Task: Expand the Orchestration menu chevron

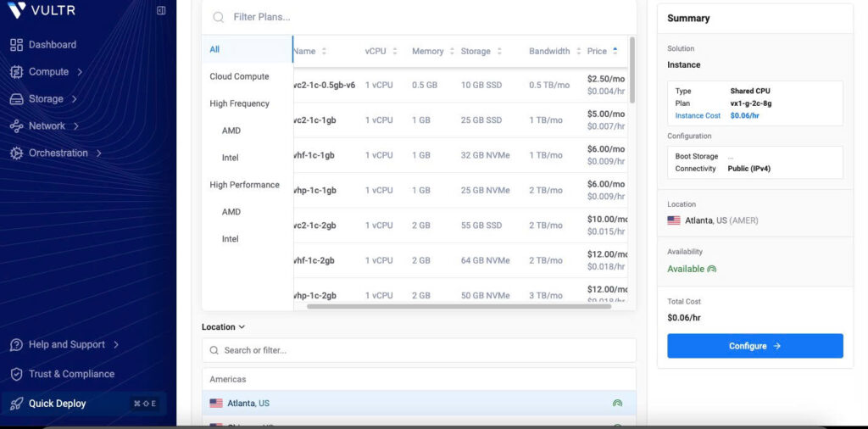Action: coord(98,153)
